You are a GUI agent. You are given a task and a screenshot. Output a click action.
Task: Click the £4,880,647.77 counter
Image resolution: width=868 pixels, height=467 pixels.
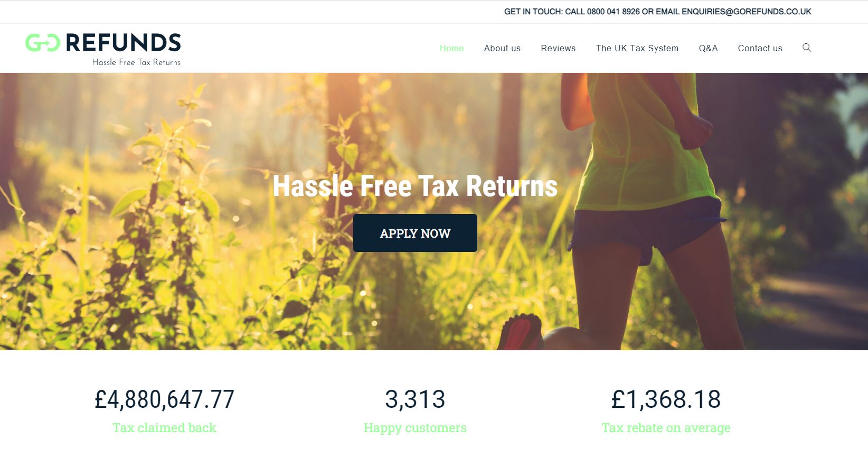(164, 399)
